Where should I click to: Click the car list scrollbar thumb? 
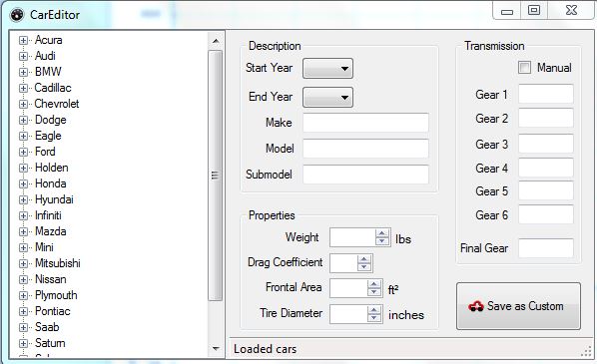(216, 176)
